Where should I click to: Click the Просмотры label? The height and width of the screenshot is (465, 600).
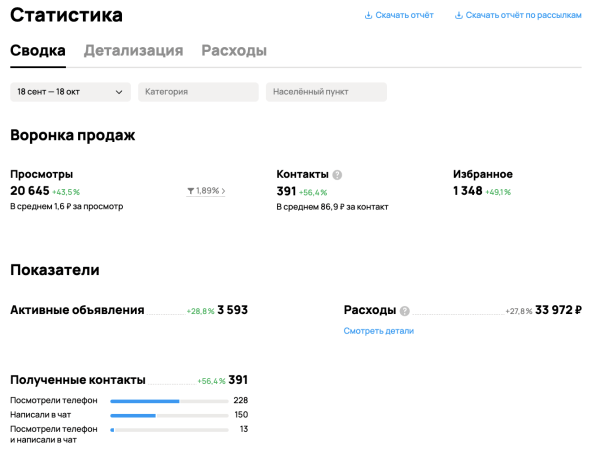click(x=42, y=174)
